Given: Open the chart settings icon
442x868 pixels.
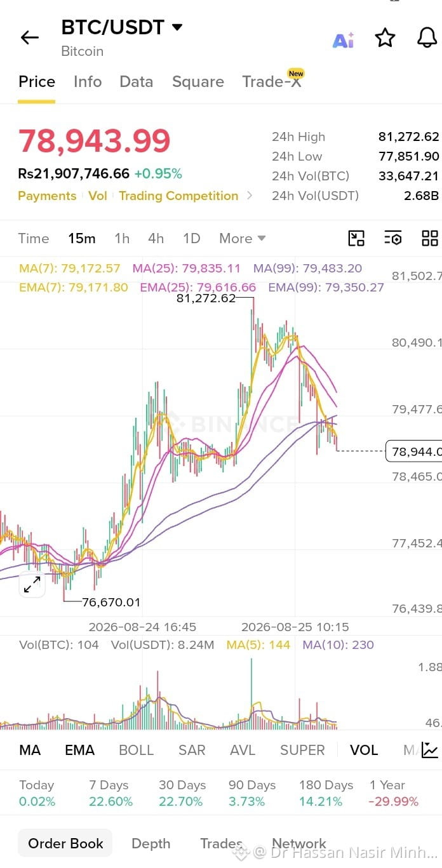Looking at the screenshot, I should pyautogui.click(x=393, y=238).
